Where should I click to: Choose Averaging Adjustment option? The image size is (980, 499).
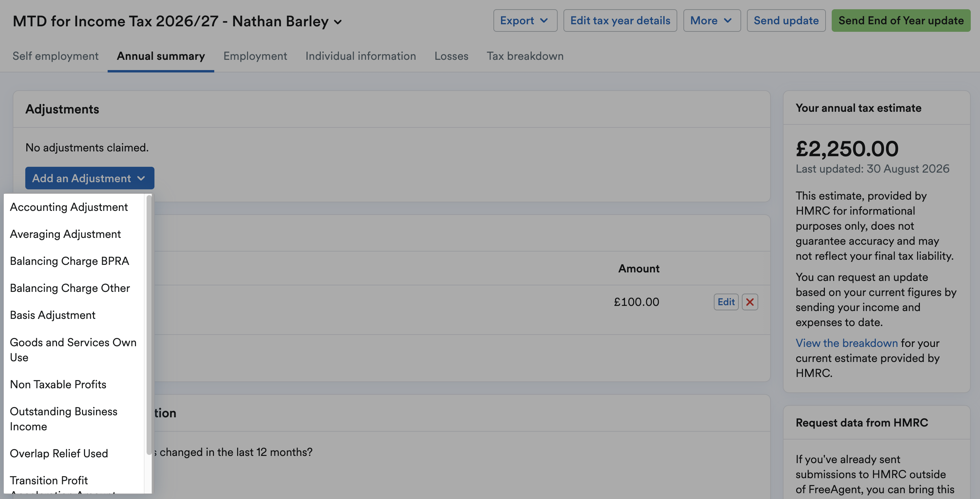tap(74, 234)
